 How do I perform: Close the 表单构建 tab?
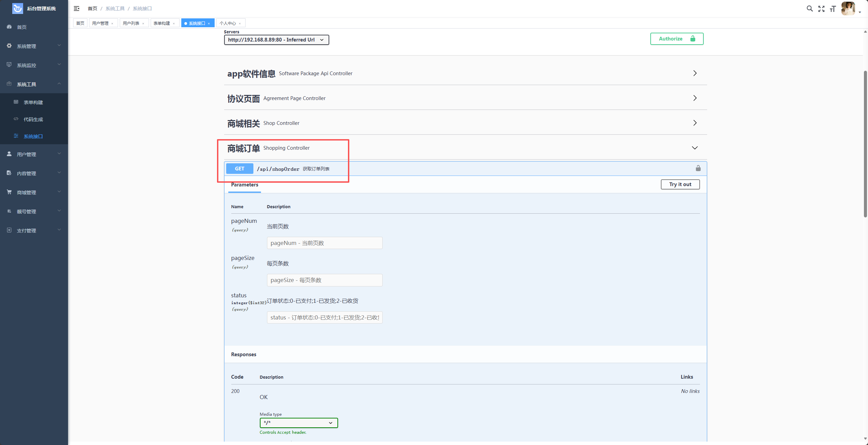174,23
